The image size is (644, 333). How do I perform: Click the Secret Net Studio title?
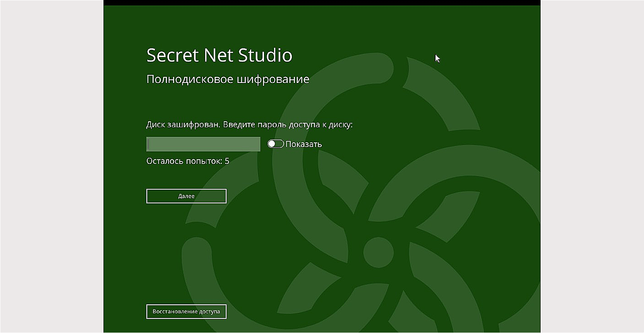pyautogui.click(x=219, y=55)
